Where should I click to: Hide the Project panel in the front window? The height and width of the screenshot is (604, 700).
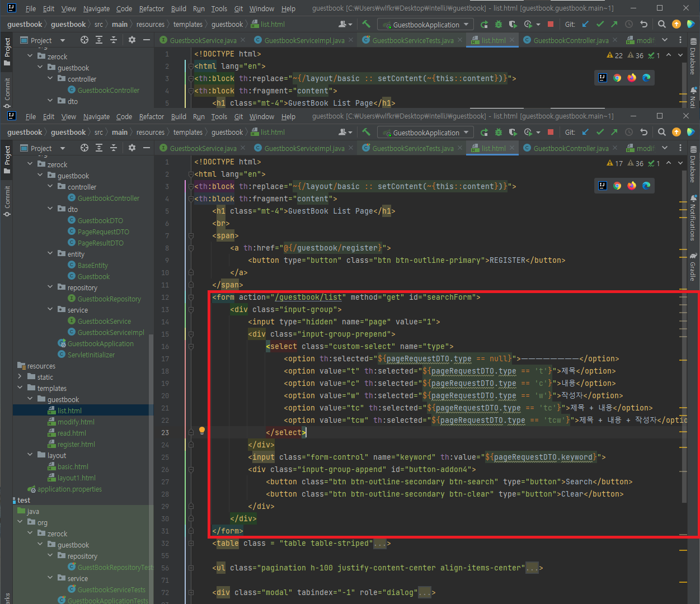(147, 148)
